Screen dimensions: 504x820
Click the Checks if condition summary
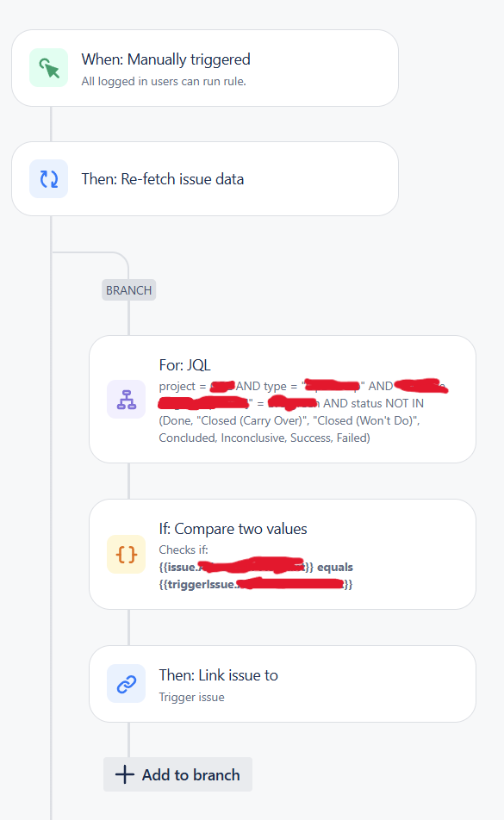coord(184,550)
